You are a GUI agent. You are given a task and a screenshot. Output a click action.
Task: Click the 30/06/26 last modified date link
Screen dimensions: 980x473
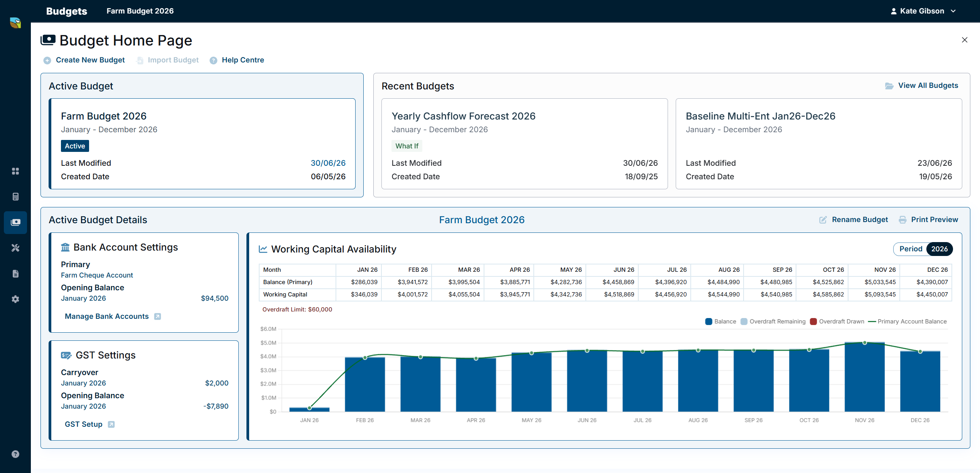[328, 163]
